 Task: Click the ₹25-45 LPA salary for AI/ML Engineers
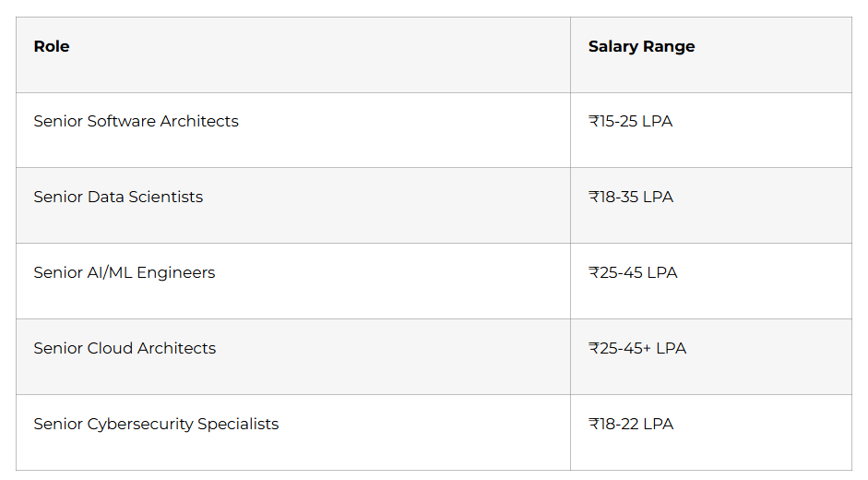(x=633, y=272)
